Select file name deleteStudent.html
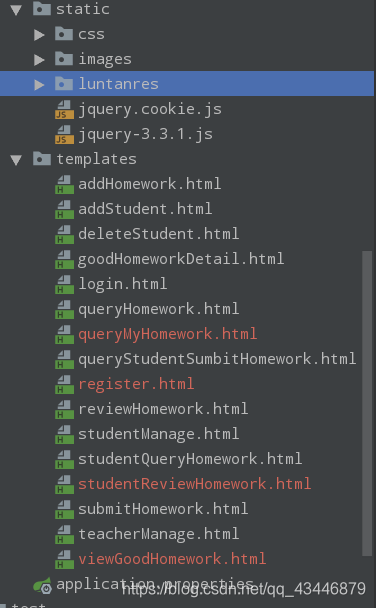This screenshot has width=376, height=608. tap(159, 234)
